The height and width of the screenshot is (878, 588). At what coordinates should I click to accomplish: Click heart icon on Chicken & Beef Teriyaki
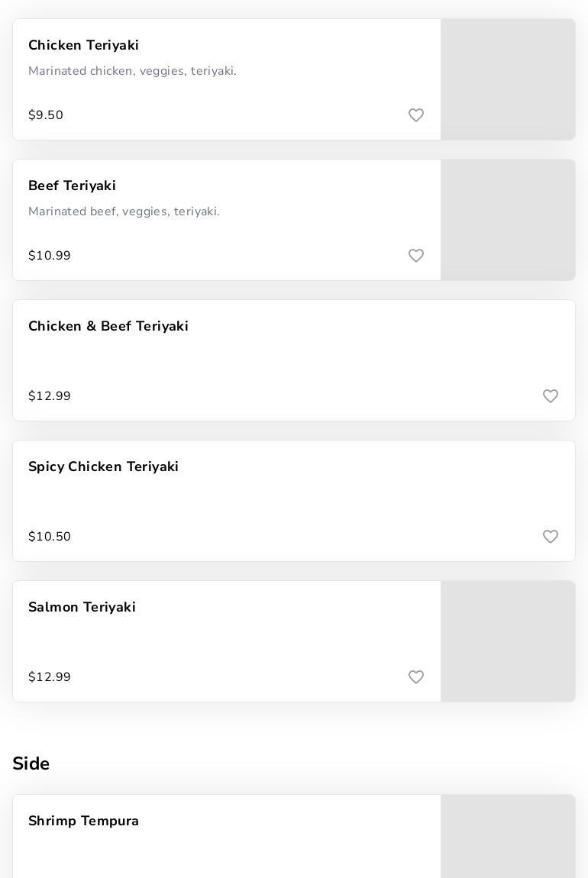pos(551,396)
